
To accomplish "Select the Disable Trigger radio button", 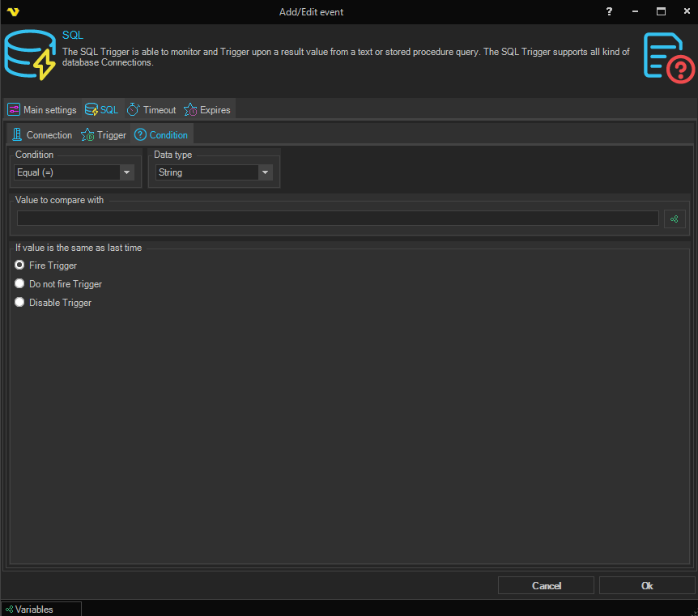I will [19, 303].
